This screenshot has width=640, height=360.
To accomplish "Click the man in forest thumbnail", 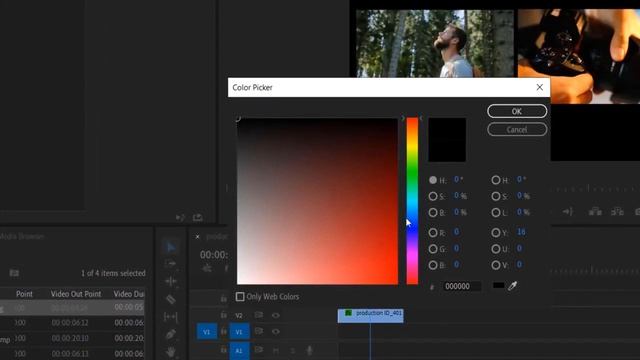I will pos(435,43).
